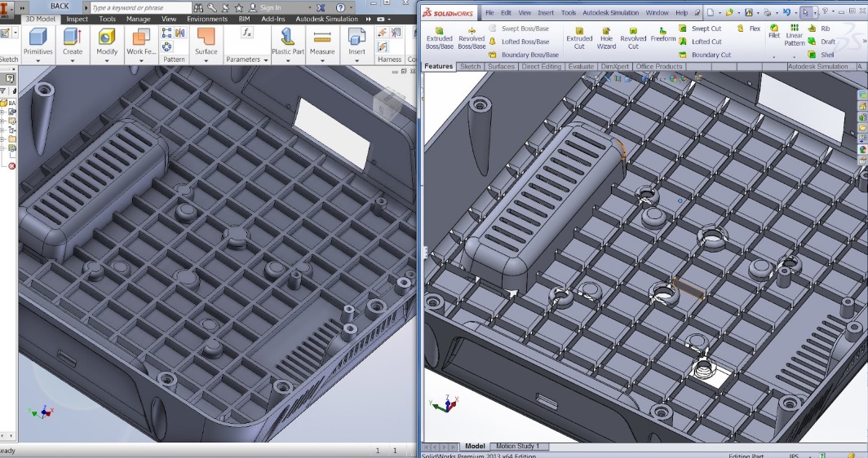Select the Extruded Cut tool
This screenshot has width=868, height=458.
coord(579,38)
